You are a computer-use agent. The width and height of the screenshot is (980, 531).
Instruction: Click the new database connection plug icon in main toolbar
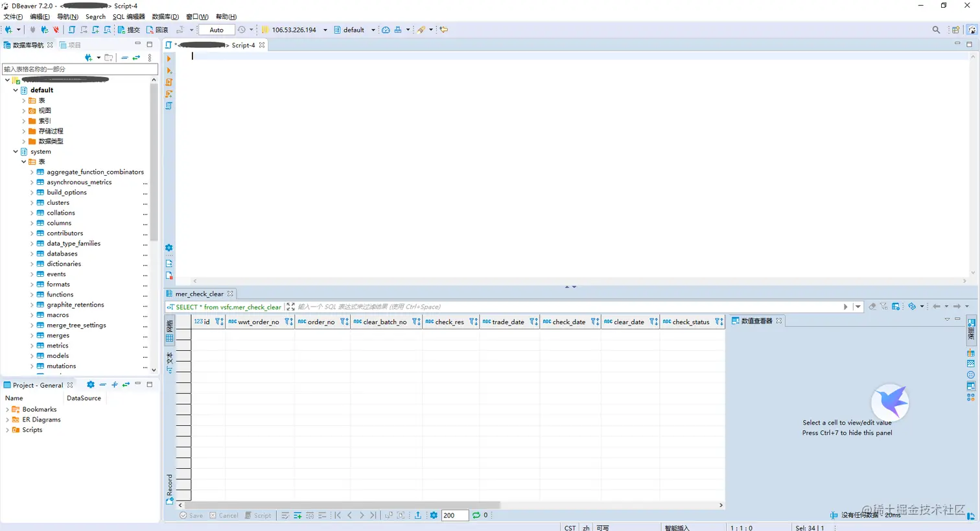(8, 30)
